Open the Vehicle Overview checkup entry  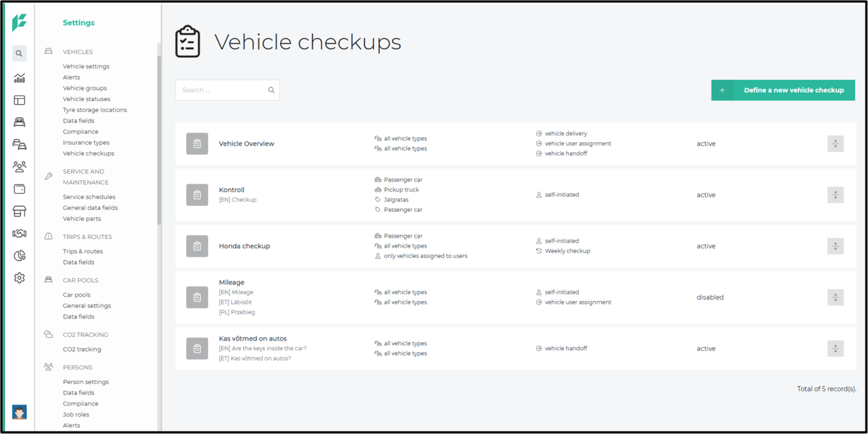click(246, 144)
